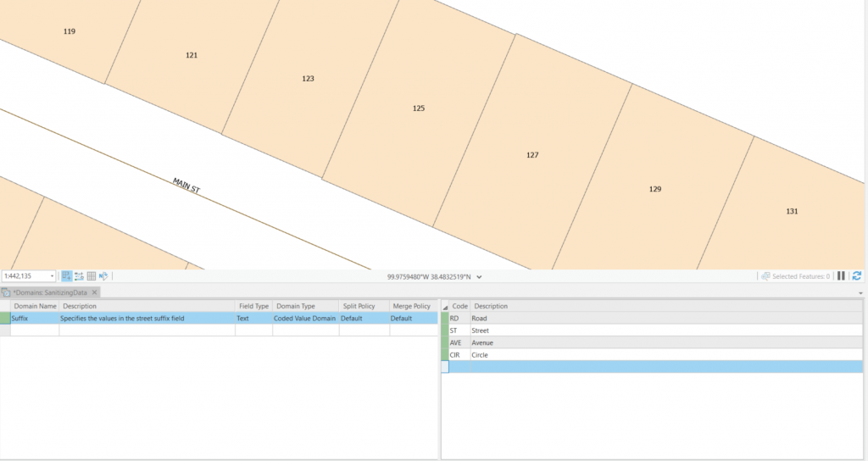
Task: Click the constraints icon beside the scale box
Action: coord(79,276)
